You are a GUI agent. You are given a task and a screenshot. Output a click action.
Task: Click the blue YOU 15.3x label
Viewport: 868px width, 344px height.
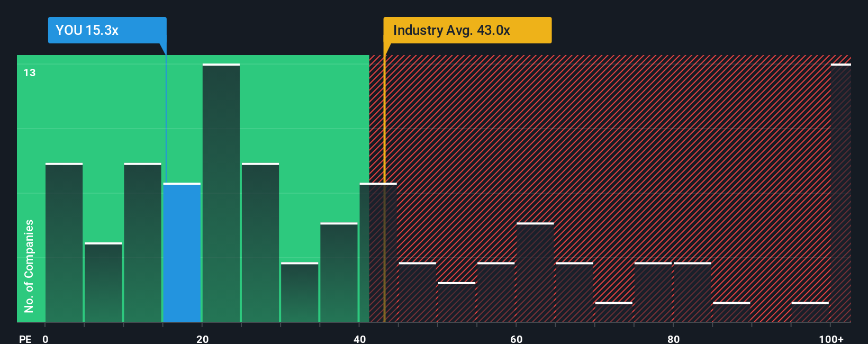pyautogui.click(x=107, y=30)
